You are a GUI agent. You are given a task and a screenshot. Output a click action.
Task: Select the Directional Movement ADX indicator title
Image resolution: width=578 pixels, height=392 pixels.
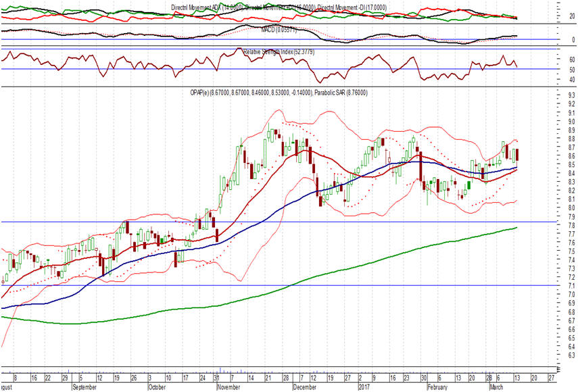207,7
